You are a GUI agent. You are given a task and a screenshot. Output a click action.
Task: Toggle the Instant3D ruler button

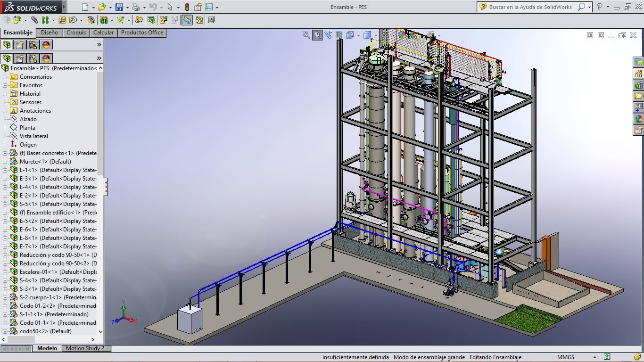(x=187, y=20)
